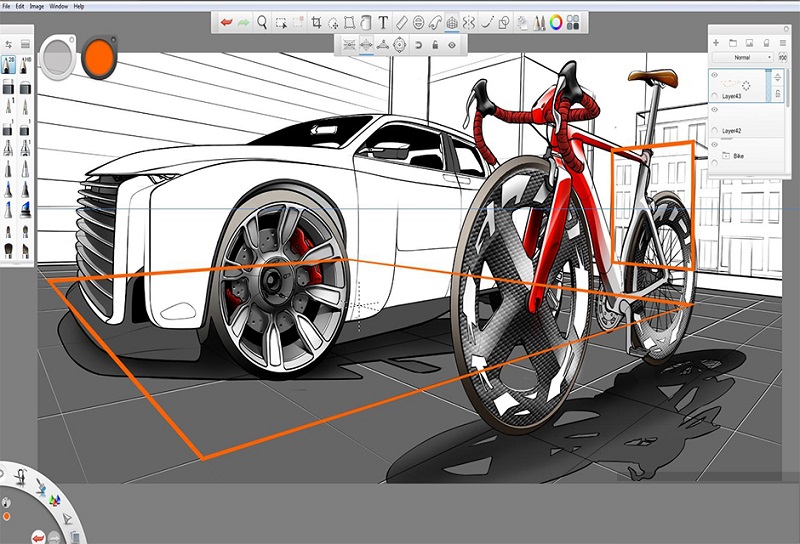Viewport: 800px width, 544px height.
Task: Activate the Text tool
Action: (383, 21)
